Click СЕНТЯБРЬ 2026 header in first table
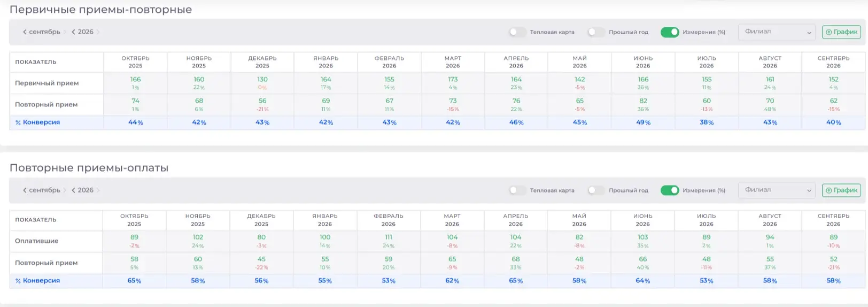The width and height of the screenshot is (868, 307). click(x=834, y=62)
